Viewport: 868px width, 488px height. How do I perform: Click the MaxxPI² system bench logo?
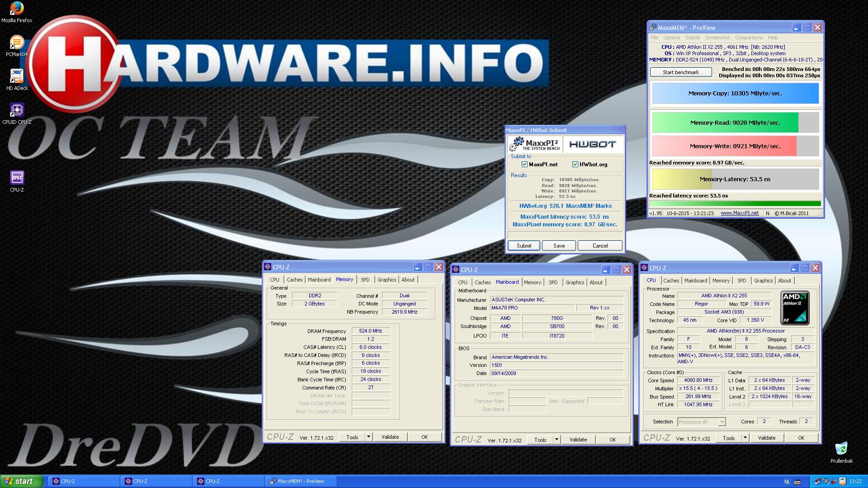(x=535, y=144)
